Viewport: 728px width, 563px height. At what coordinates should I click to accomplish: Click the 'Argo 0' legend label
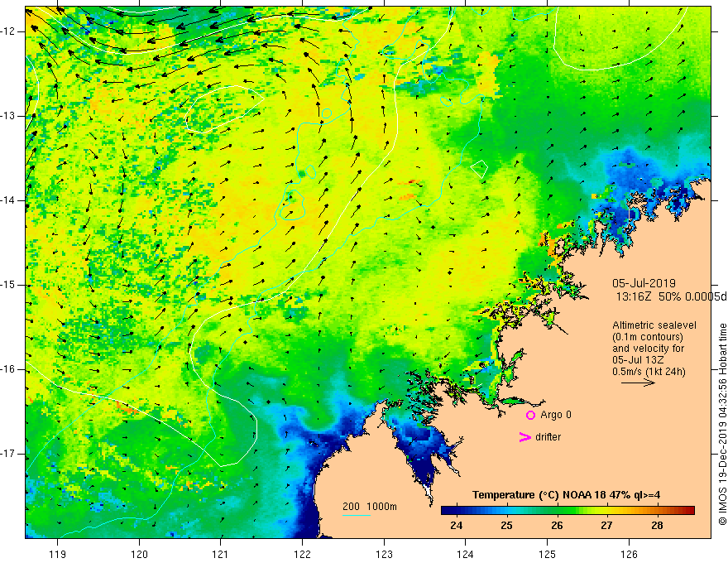(x=556, y=415)
